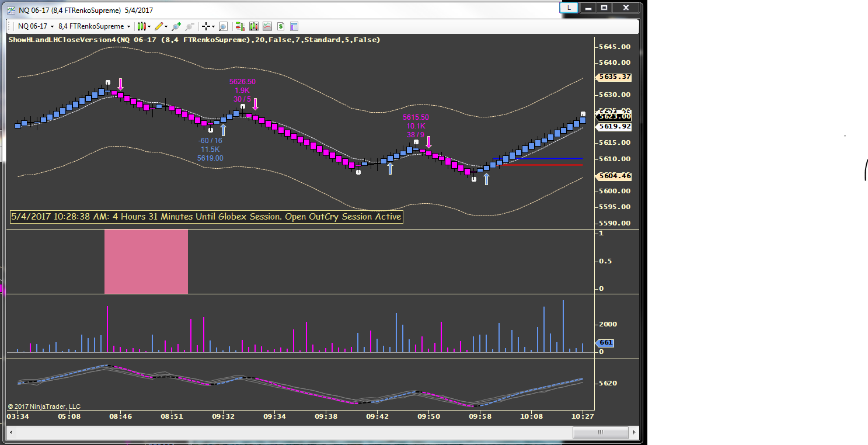Click the 38 / 9 annotation
Screen dimensions: 868x445
(x=416, y=135)
